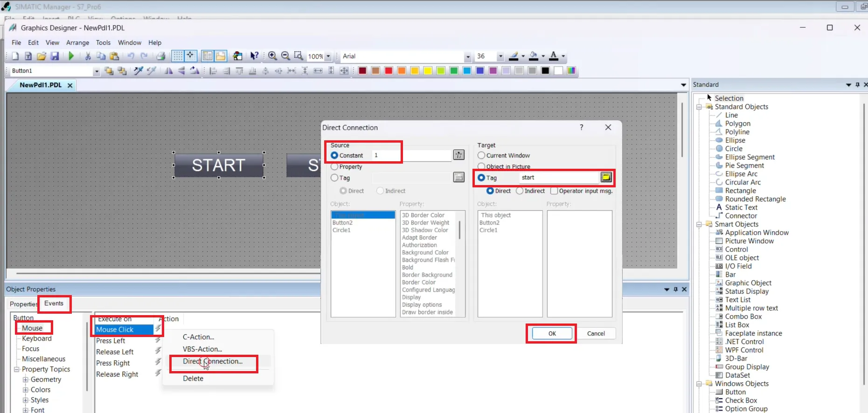Select Target Object in Picture radio
Screen dimensions: 868x413
coord(481,166)
